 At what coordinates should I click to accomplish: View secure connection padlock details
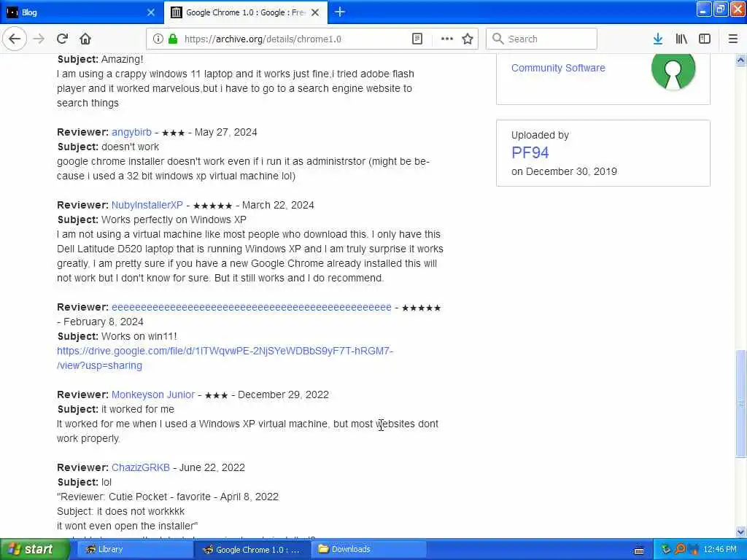pos(173,39)
